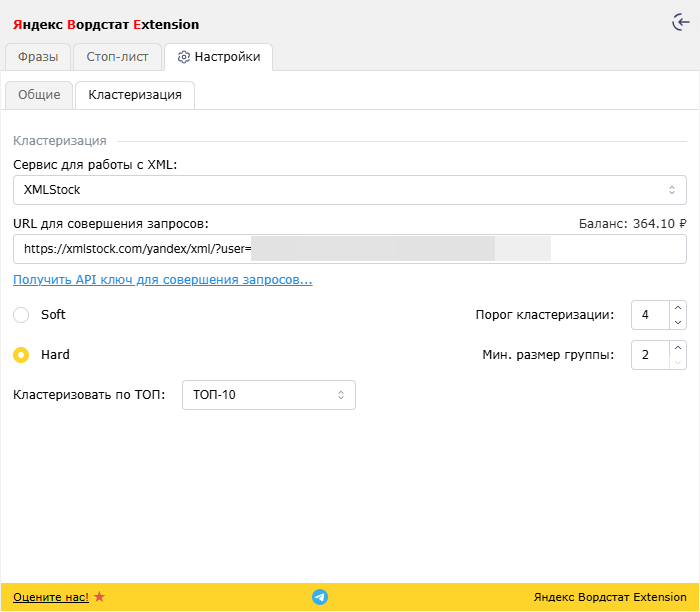Image resolution: width=700 pixels, height=612 pixels.
Task: Click the back arrow icon at top right
Action: [x=681, y=22]
